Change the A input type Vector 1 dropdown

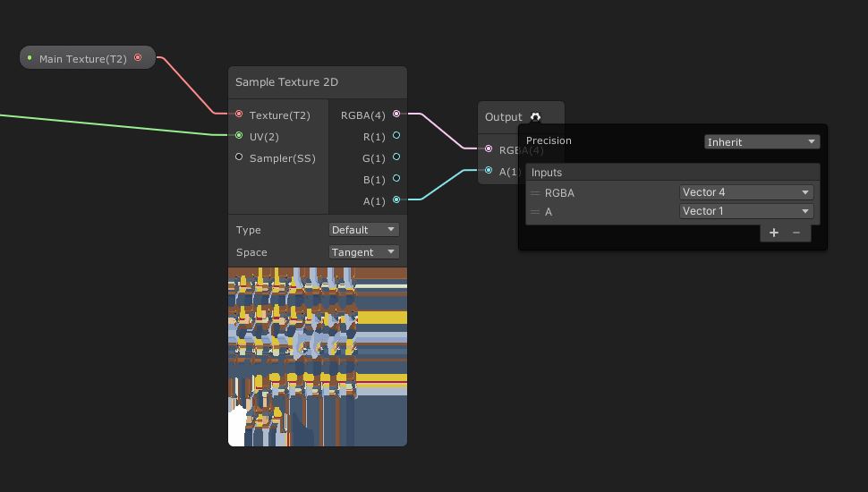pos(745,211)
